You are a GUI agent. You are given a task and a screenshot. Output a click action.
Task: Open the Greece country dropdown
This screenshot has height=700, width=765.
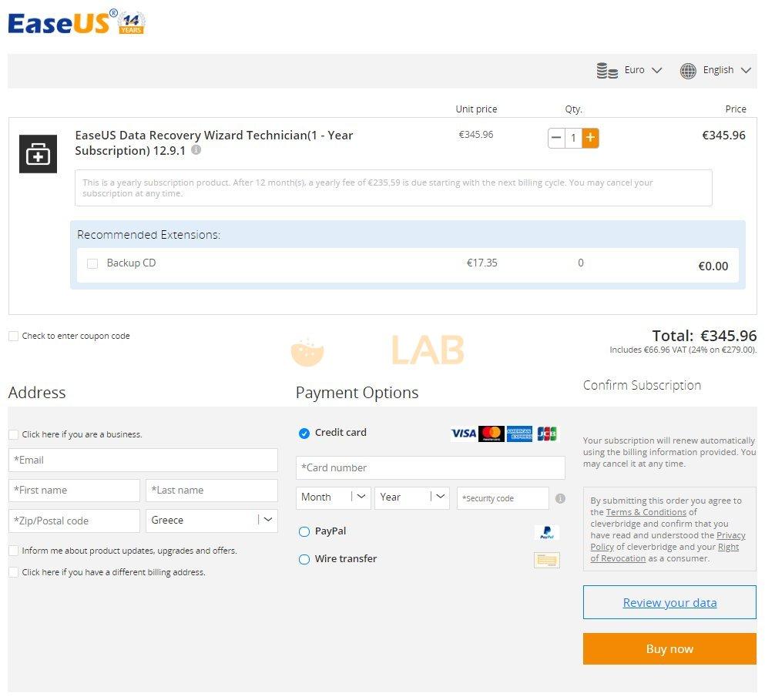click(211, 521)
